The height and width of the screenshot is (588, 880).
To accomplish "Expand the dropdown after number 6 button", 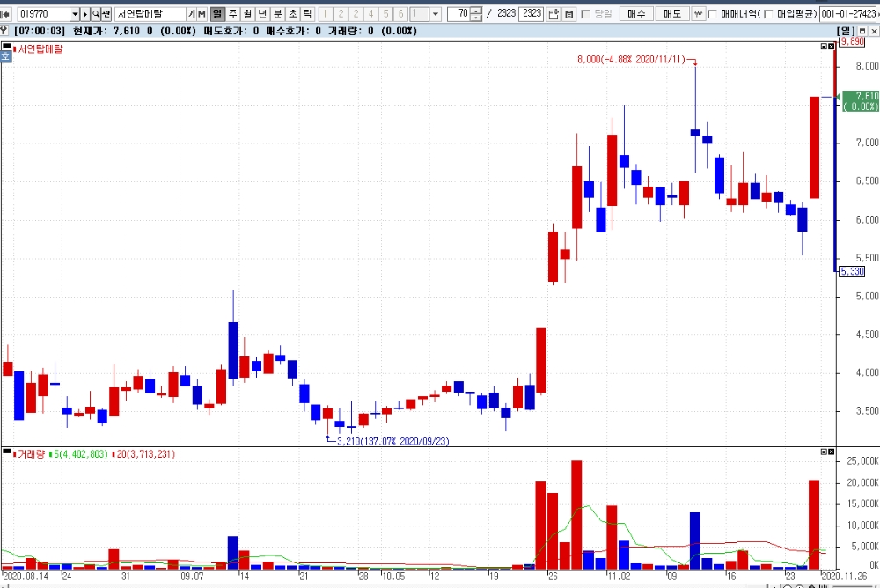I will click(436, 14).
